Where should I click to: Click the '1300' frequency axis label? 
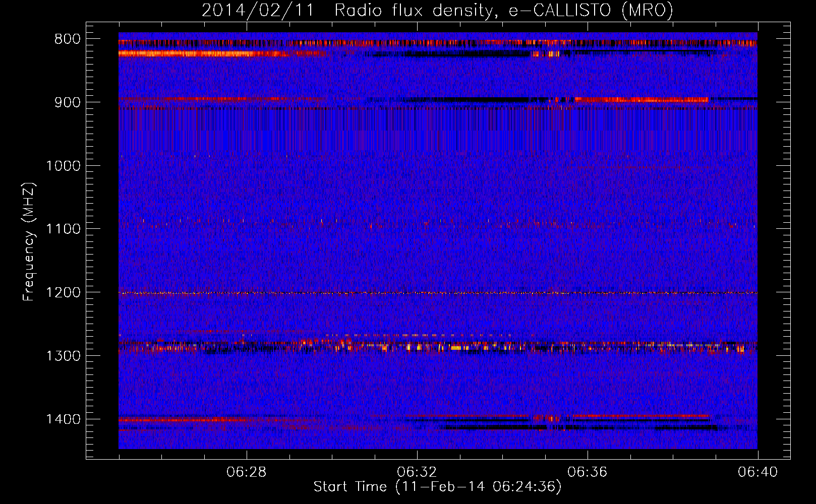pos(63,356)
